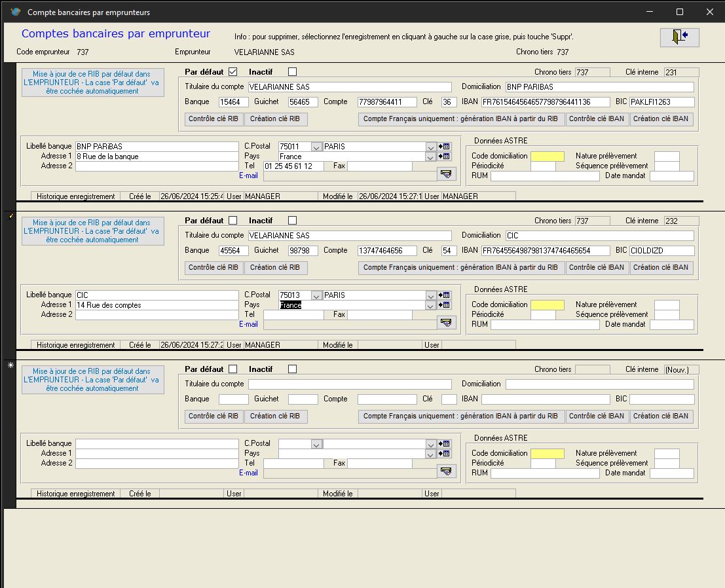The width and height of the screenshot is (725, 588).
Task: Click the exit door icon button
Action: click(679, 37)
